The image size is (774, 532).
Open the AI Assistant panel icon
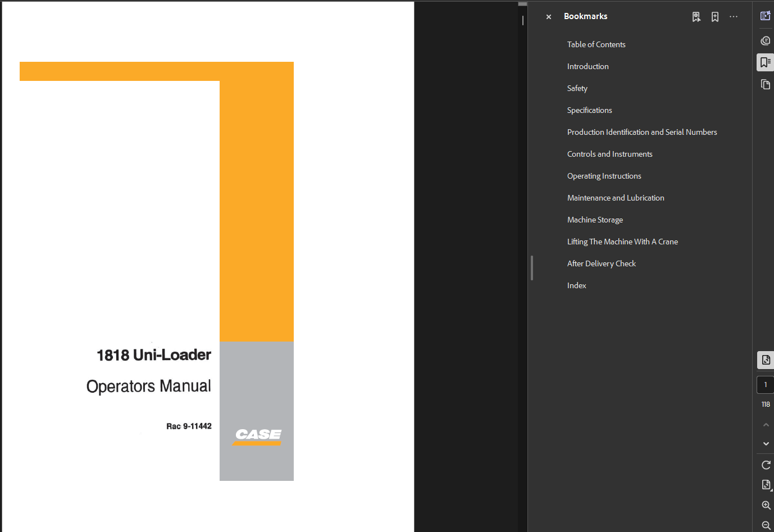tap(765, 16)
